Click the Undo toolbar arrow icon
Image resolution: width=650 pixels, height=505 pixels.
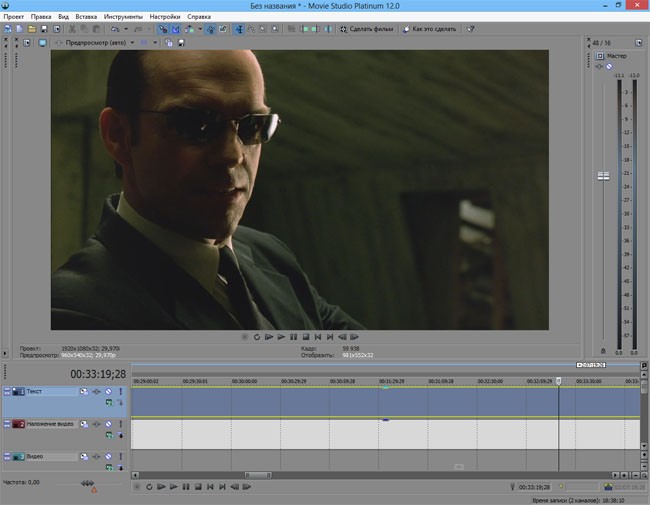coord(115,29)
